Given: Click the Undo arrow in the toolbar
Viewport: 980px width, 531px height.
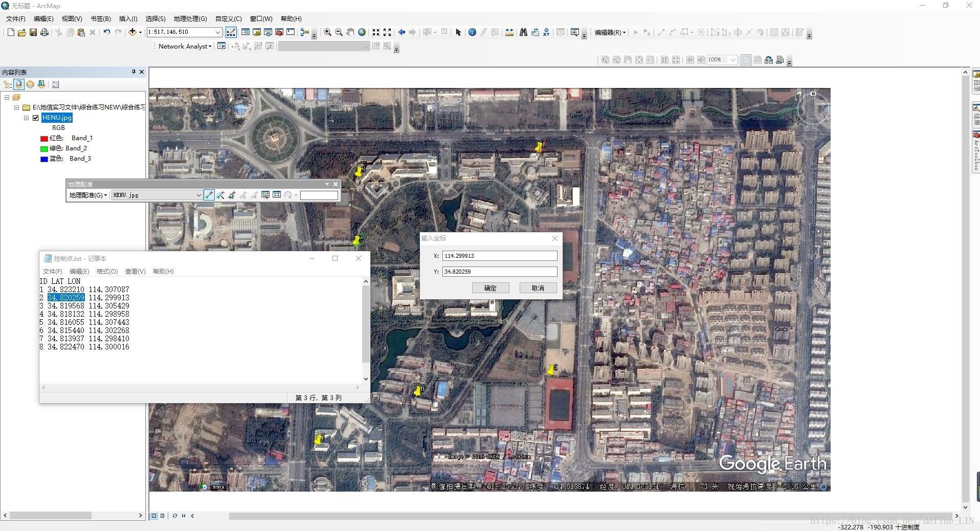Looking at the screenshot, I should tap(106, 32).
